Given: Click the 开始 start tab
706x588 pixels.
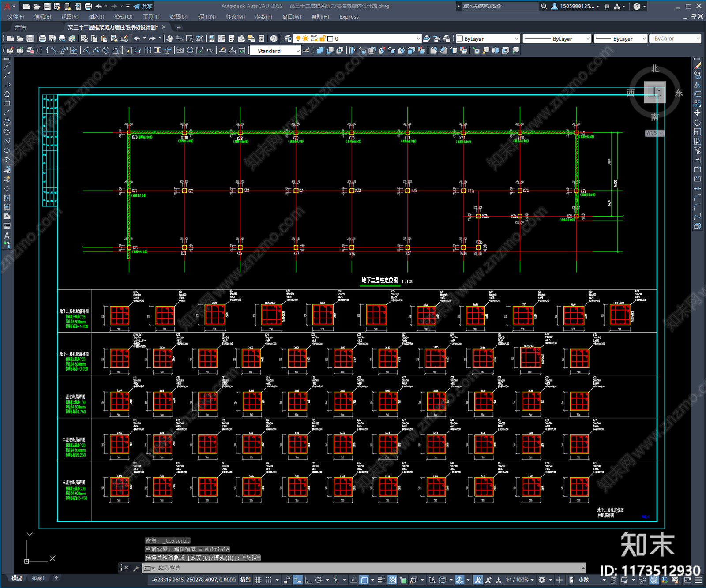Looking at the screenshot, I should pos(21,27).
